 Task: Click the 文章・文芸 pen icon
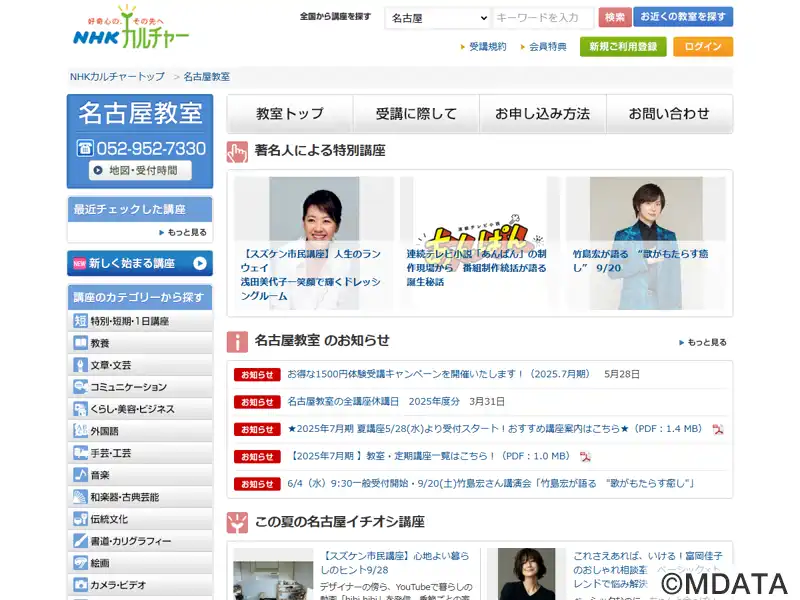click(x=80, y=365)
